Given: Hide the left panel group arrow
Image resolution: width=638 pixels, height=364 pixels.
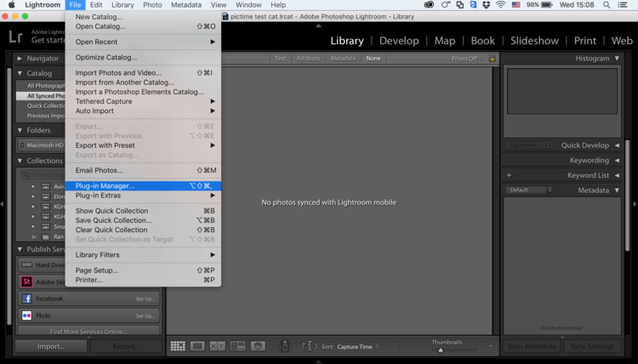Looking at the screenshot, I should coord(3,204).
